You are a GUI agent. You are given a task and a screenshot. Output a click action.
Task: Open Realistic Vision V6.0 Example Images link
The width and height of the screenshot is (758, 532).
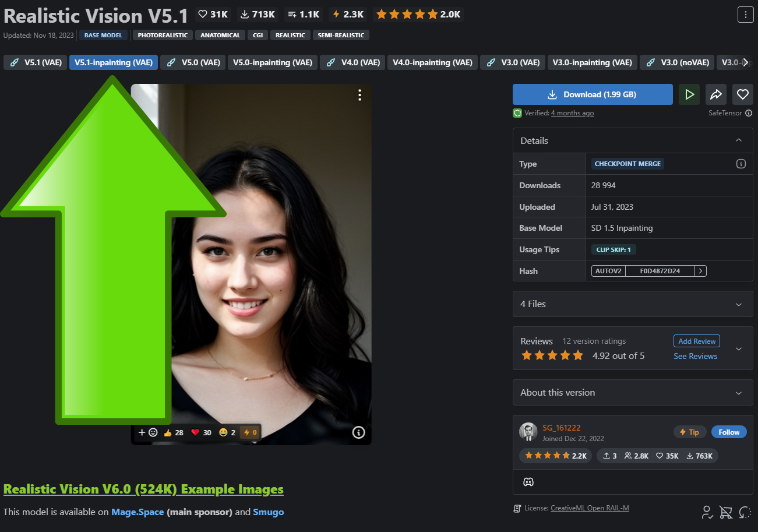[143, 489]
